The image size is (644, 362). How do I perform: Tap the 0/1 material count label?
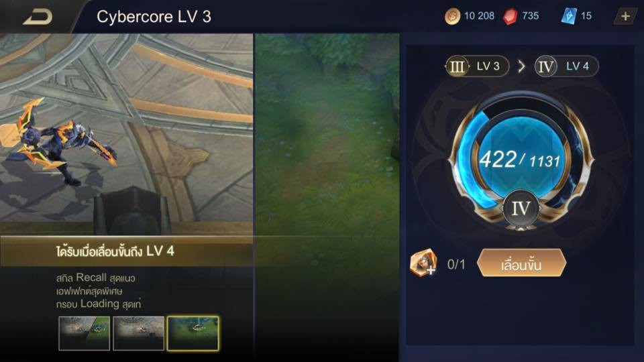(x=456, y=264)
